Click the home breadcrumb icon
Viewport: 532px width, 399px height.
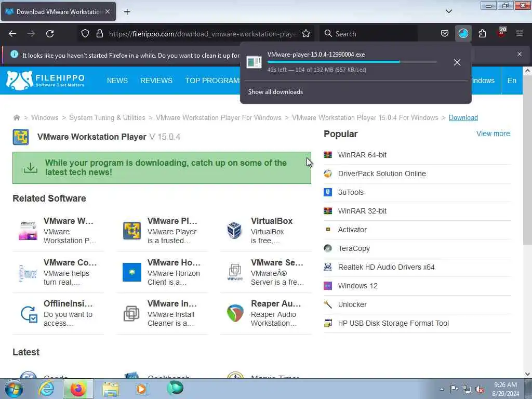(16, 118)
